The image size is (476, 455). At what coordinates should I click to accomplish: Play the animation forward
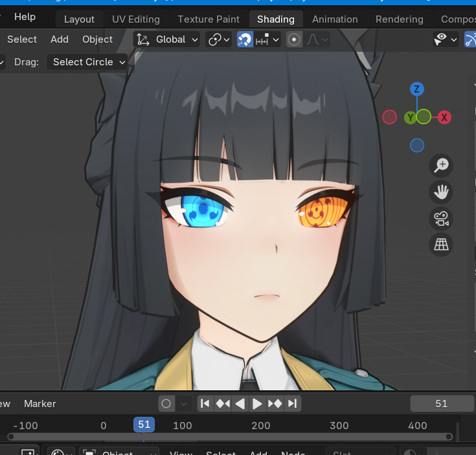click(258, 404)
